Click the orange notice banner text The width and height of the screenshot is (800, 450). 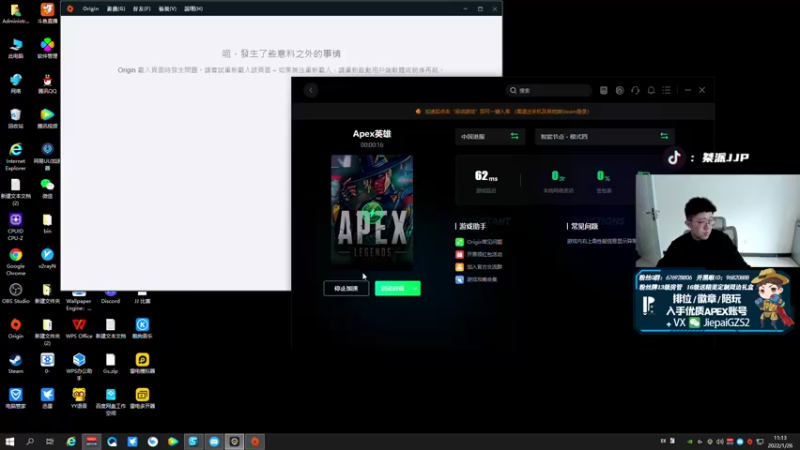[x=507, y=111]
